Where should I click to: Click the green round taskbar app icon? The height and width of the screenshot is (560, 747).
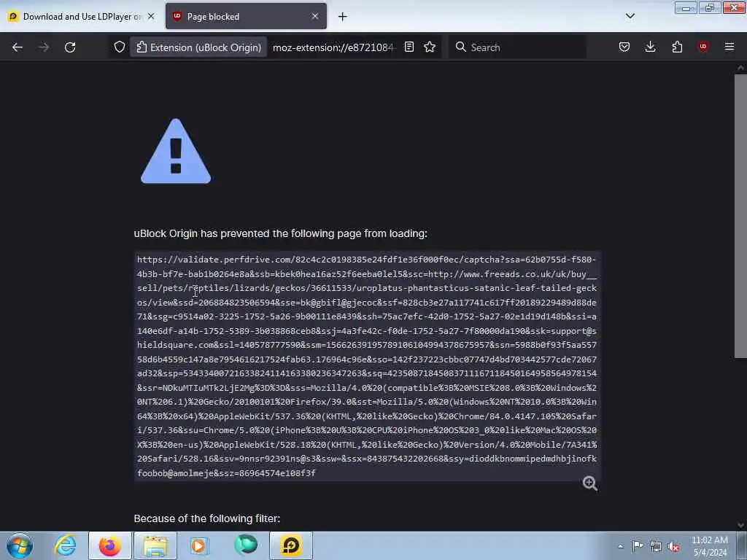245,545
